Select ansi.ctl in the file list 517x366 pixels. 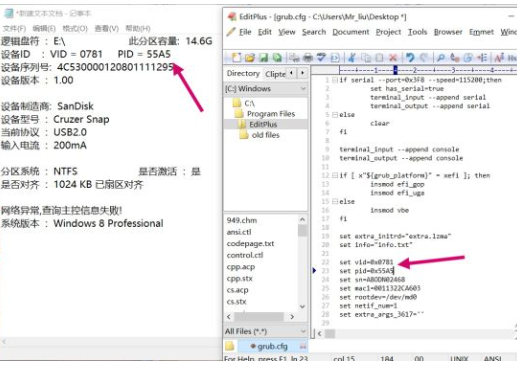tap(239, 232)
